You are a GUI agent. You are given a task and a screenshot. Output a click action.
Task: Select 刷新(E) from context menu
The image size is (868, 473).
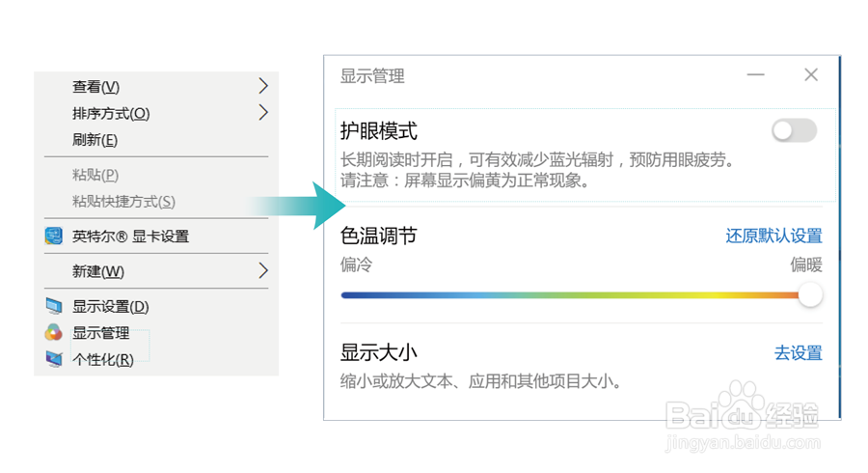click(95, 140)
